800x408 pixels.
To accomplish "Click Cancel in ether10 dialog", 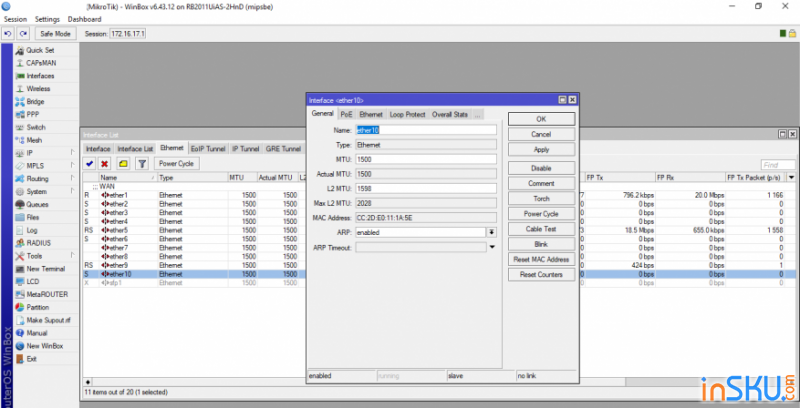I will pos(541,134).
